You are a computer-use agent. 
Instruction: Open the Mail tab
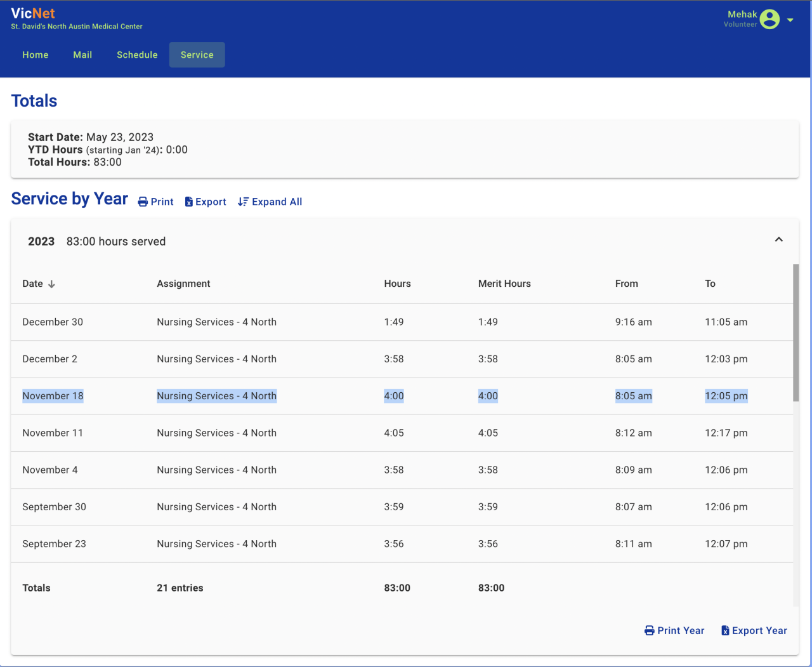tap(82, 55)
